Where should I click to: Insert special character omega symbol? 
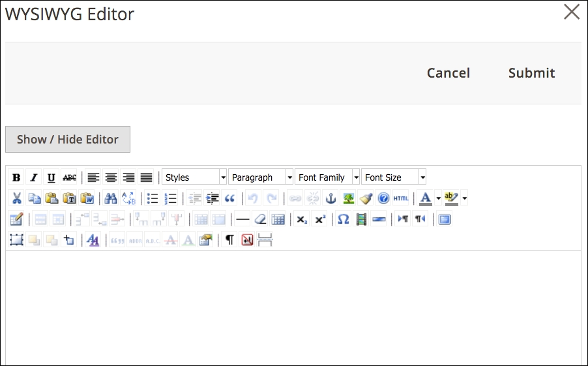(344, 219)
